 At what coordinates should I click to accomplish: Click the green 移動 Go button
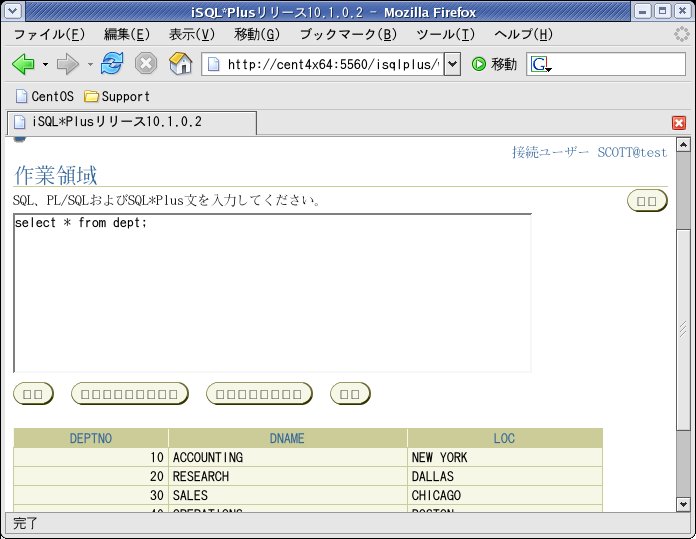[x=494, y=64]
